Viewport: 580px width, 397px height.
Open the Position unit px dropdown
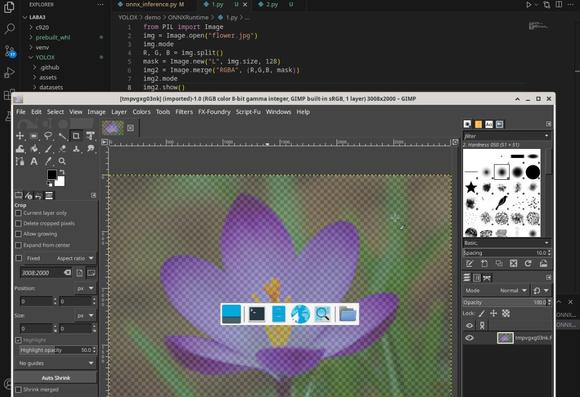coord(85,288)
